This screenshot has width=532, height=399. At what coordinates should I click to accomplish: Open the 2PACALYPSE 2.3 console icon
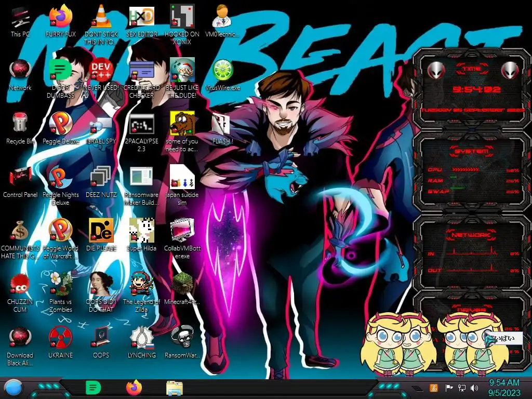[x=141, y=124]
